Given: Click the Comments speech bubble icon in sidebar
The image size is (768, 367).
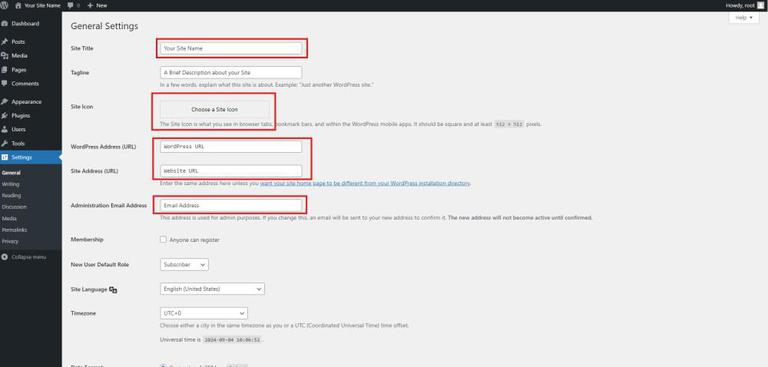Looking at the screenshot, I should click(x=5, y=84).
